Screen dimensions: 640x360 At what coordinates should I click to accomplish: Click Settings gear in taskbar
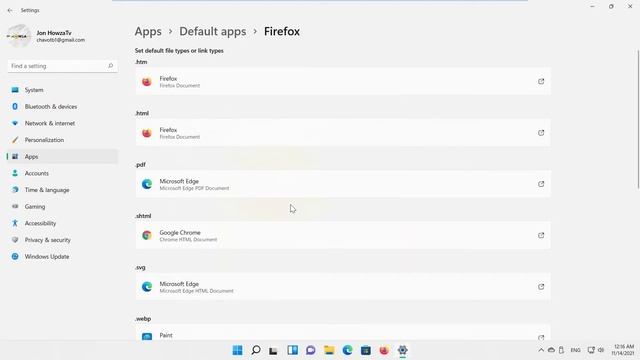tap(402, 350)
